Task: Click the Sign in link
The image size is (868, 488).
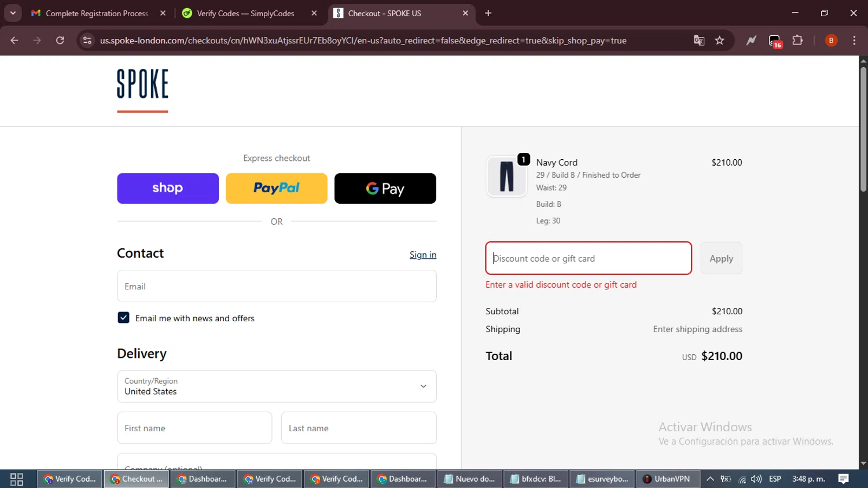Action: click(423, 255)
